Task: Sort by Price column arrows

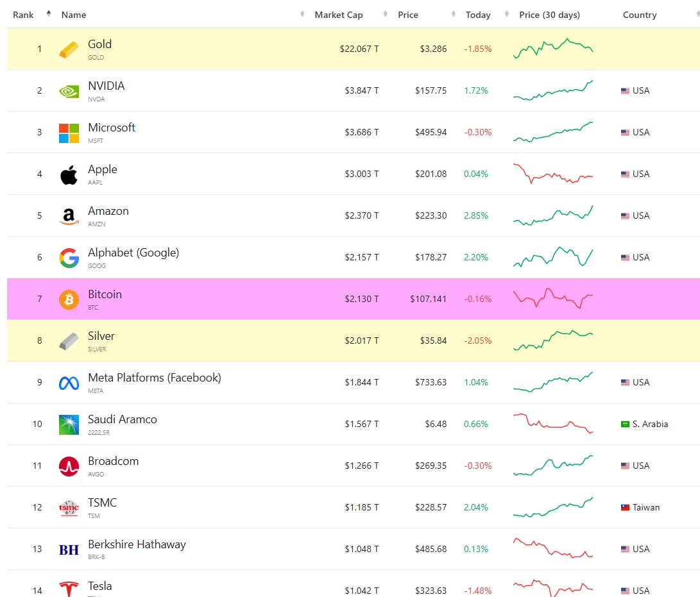Action: point(454,14)
